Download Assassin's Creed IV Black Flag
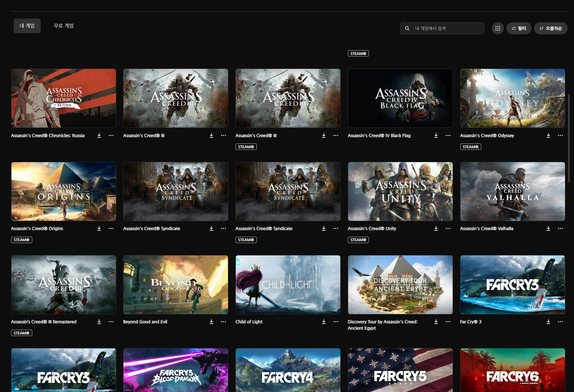The height and width of the screenshot is (392, 574). point(436,136)
